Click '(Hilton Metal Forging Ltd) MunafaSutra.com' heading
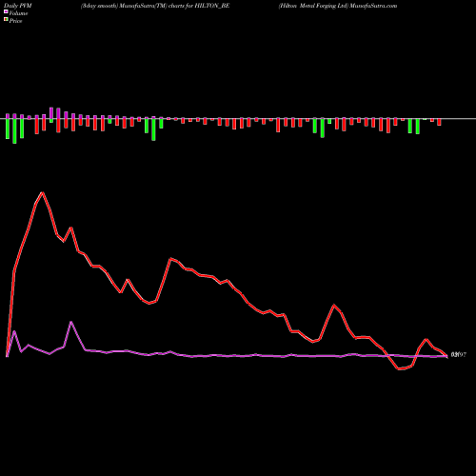 (338, 6)
